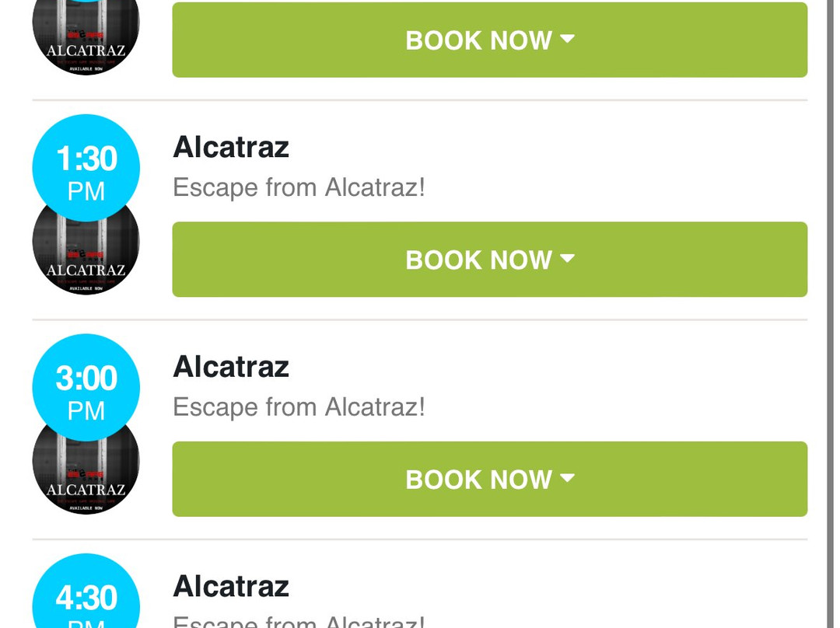
Task: Click the 3:00 PM time badge
Action: click(x=86, y=388)
